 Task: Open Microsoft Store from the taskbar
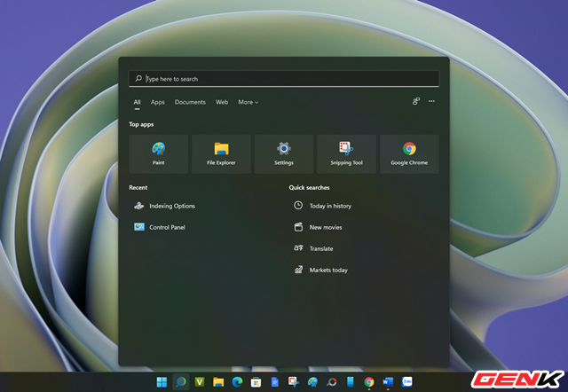pos(256,382)
